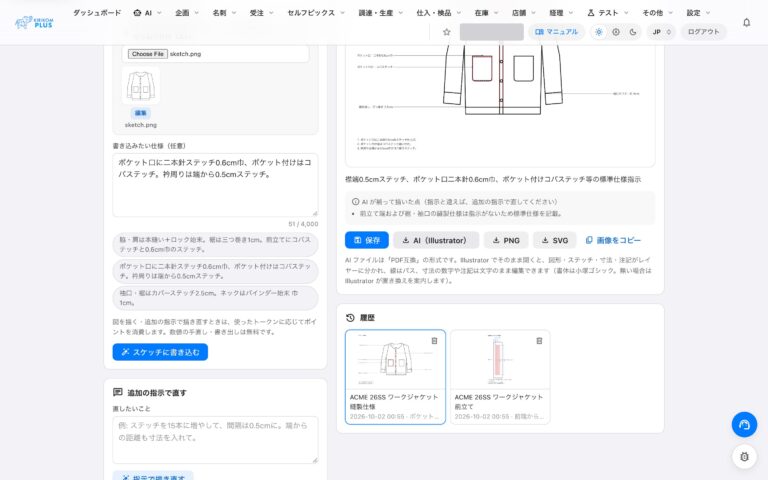The width and height of the screenshot is (768, 480).
Task: Expand the 名刺 menu
Action: (x=224, y=13)
